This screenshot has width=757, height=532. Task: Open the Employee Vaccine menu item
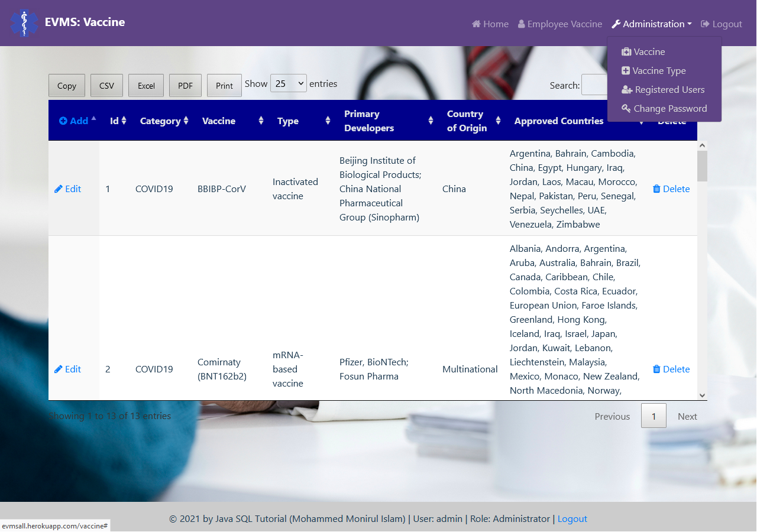[x=559, y=24]
